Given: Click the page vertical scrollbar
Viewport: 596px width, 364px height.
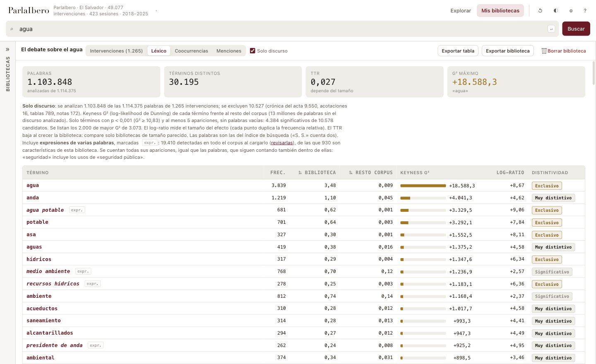Looking at the screenshot, I should tap(594, 73).
